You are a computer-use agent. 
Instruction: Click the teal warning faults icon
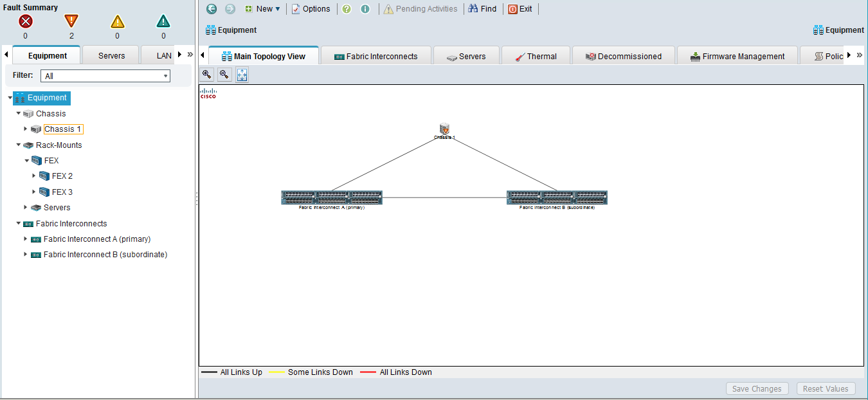click(x=163, y=21)
